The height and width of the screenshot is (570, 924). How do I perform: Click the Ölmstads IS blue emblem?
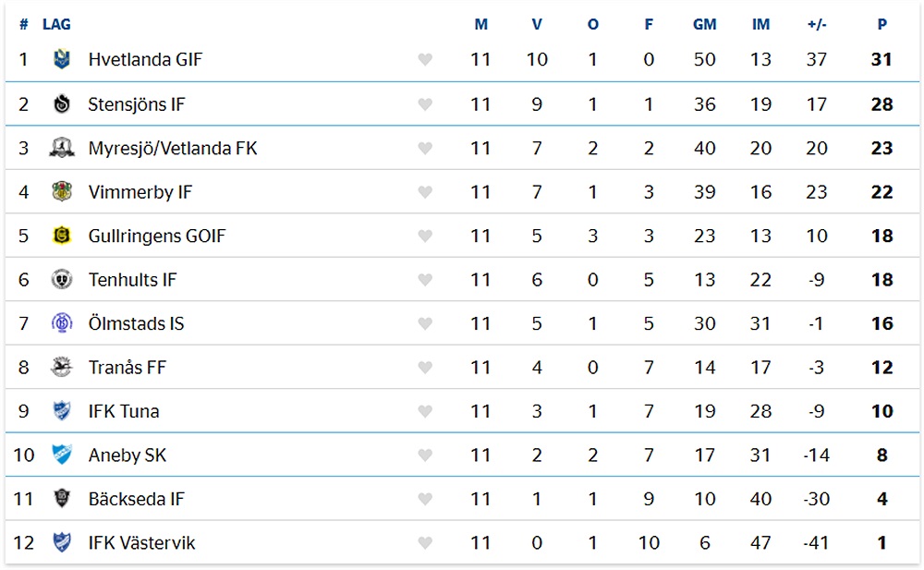click(62, 323)
